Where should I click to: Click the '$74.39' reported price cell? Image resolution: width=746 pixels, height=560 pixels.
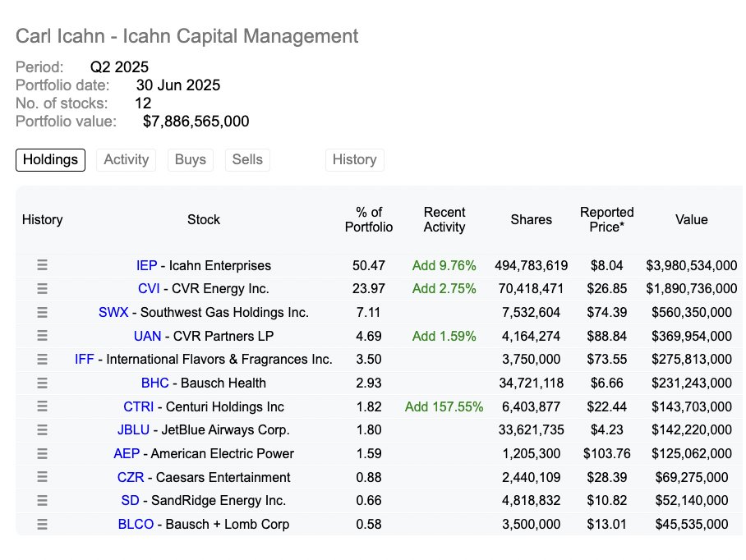click(x=606, y=312)
